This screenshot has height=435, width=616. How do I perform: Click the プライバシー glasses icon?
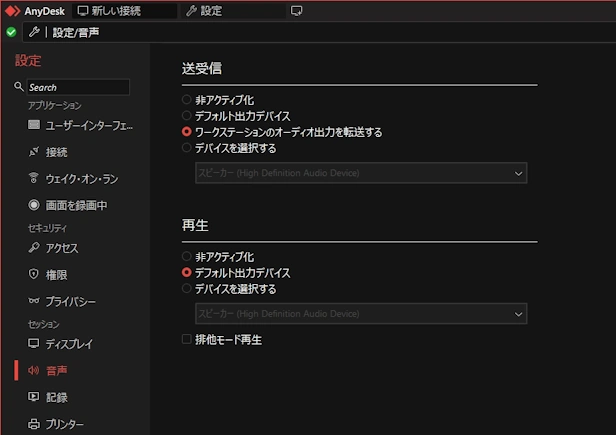[x=34, y=301]
